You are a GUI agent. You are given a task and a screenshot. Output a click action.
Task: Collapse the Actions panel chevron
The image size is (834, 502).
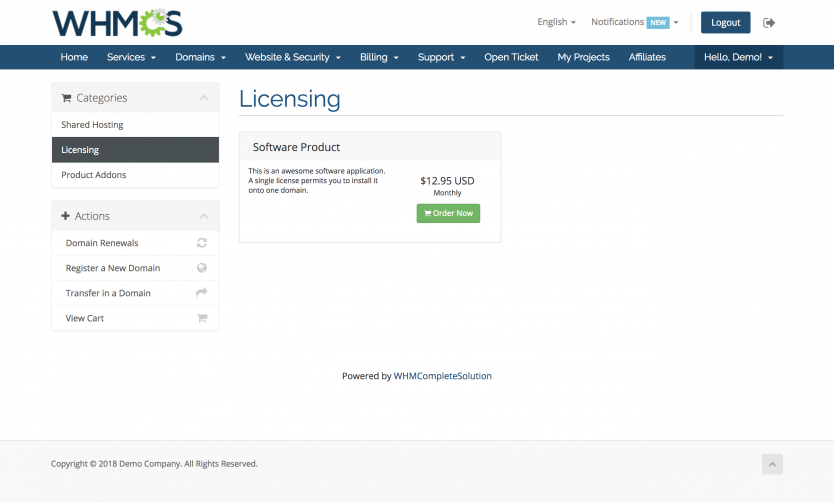(x=204, y=216)
